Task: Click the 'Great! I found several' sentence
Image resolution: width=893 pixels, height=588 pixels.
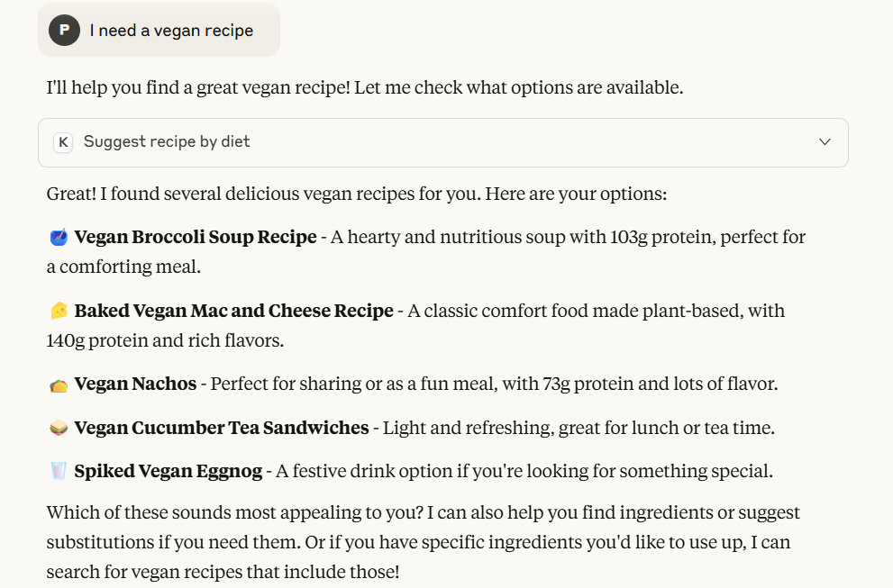Action: (356, 194)
